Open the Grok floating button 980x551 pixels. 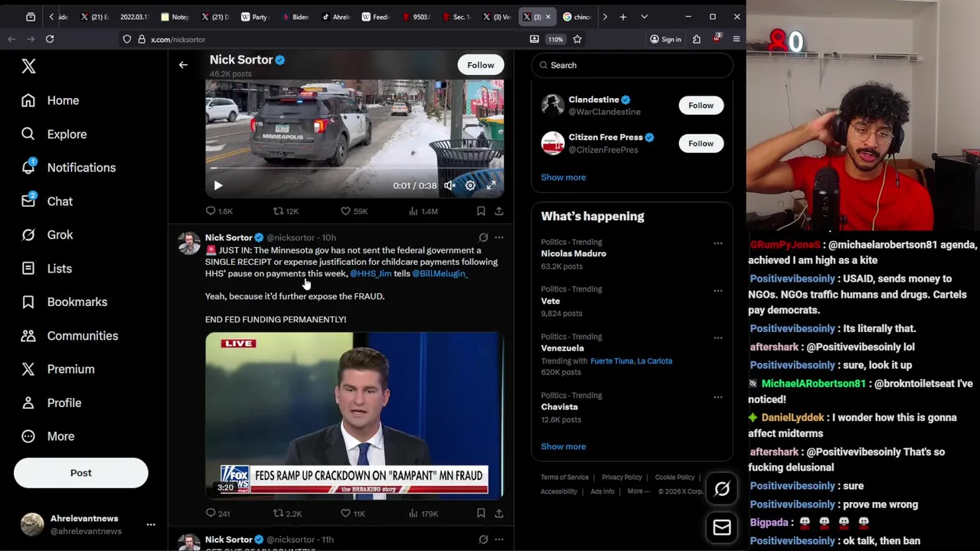pos(722,490)
